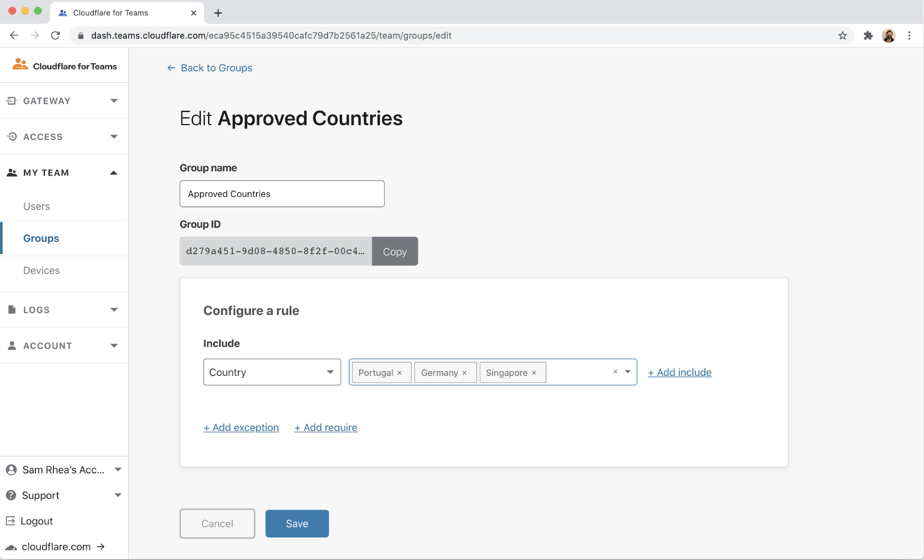Remove the Singapore country tag
The width and height of the screenshot is (924, 560).
534,373
